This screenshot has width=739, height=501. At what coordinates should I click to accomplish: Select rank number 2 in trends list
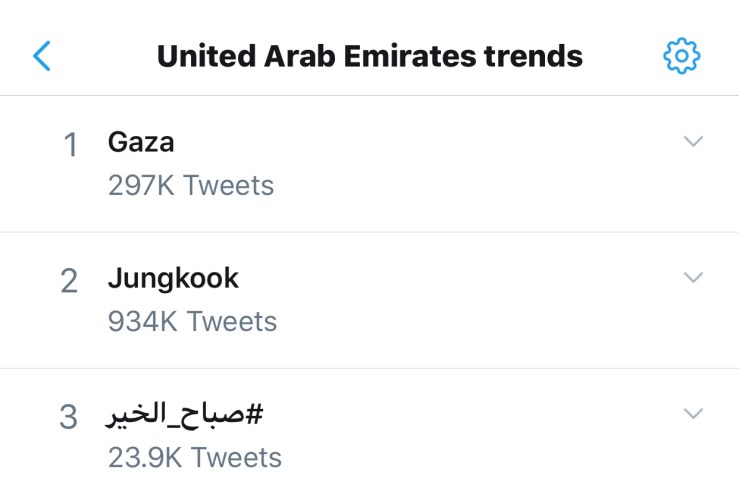[x=69, y=282]
